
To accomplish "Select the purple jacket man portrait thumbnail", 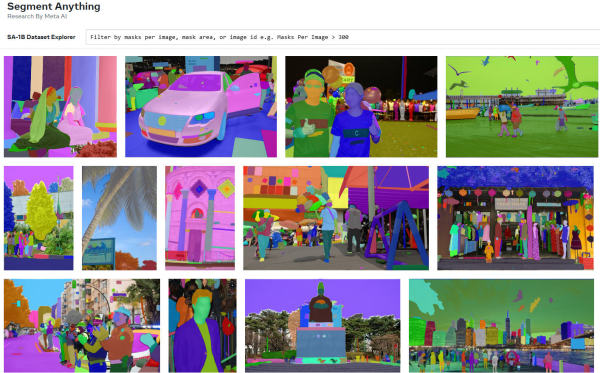I will click(202, 326).
